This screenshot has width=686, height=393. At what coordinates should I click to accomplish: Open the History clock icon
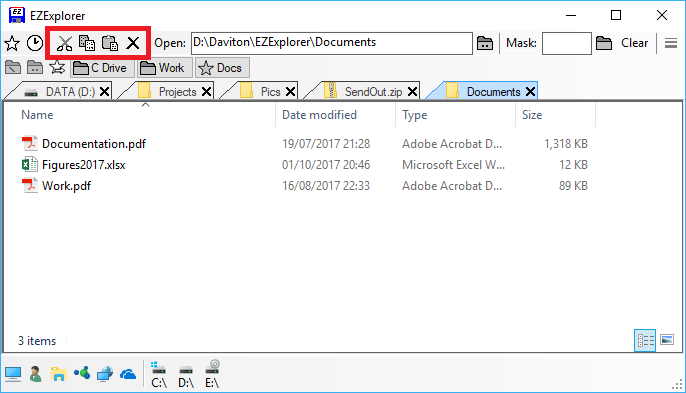tap(35, 43)
